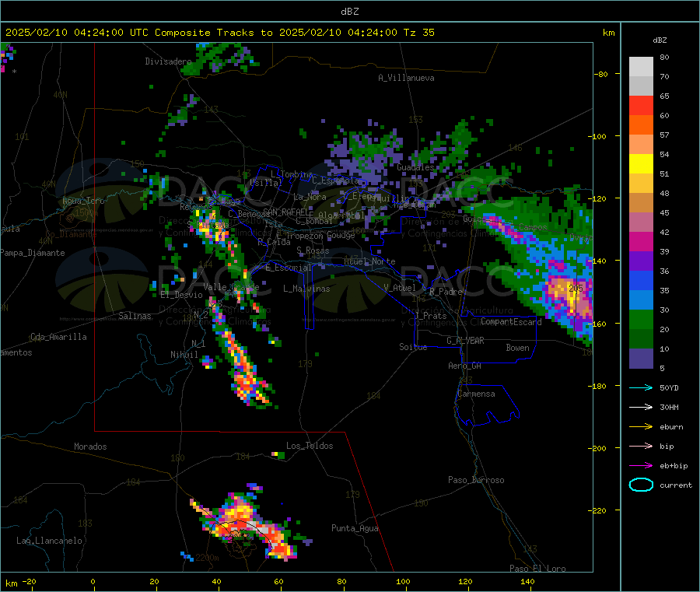Click the 60 km bottom axis tick label

[x=278, y=582]
